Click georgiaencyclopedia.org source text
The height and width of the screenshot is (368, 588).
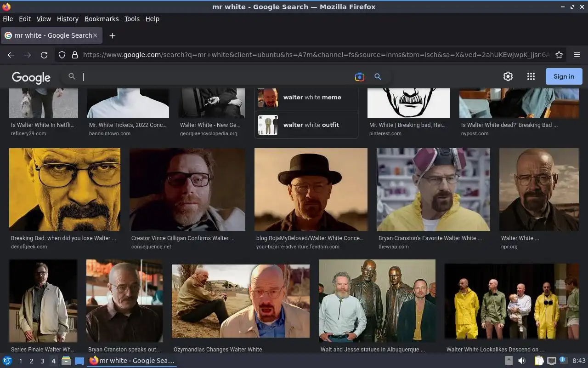(x=209, y=133)
